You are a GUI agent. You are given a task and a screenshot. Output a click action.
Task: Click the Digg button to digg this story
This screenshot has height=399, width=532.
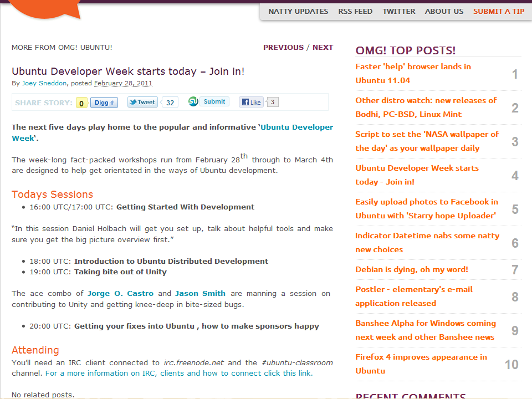pos(104,101)
